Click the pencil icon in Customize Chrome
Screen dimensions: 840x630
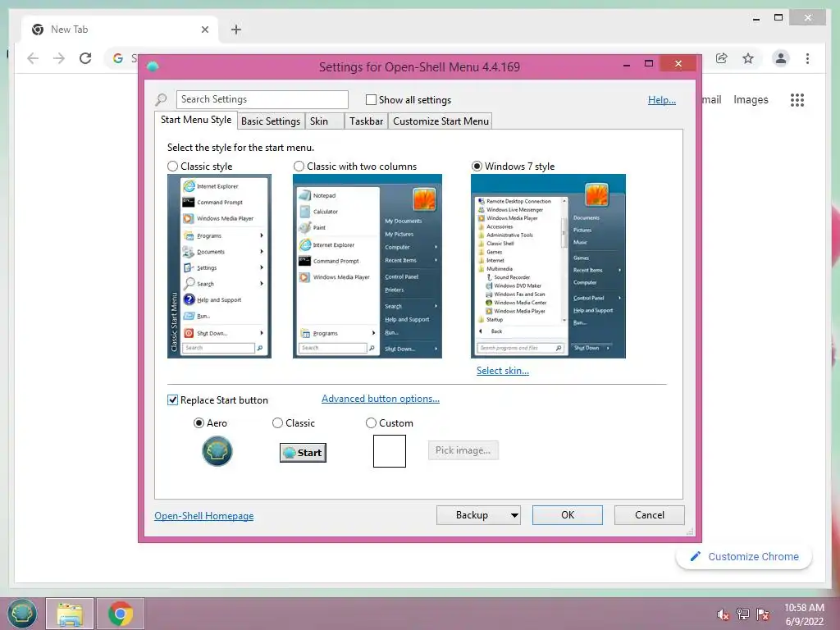coord(696,557)
